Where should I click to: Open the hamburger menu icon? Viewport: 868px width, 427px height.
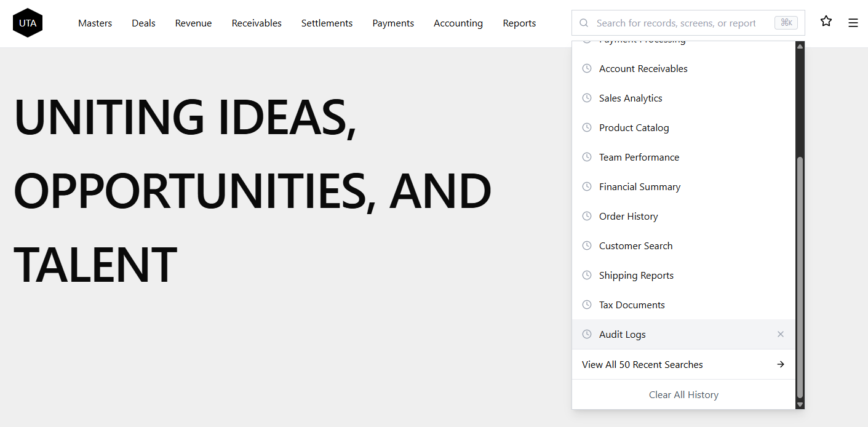[853, 23]
